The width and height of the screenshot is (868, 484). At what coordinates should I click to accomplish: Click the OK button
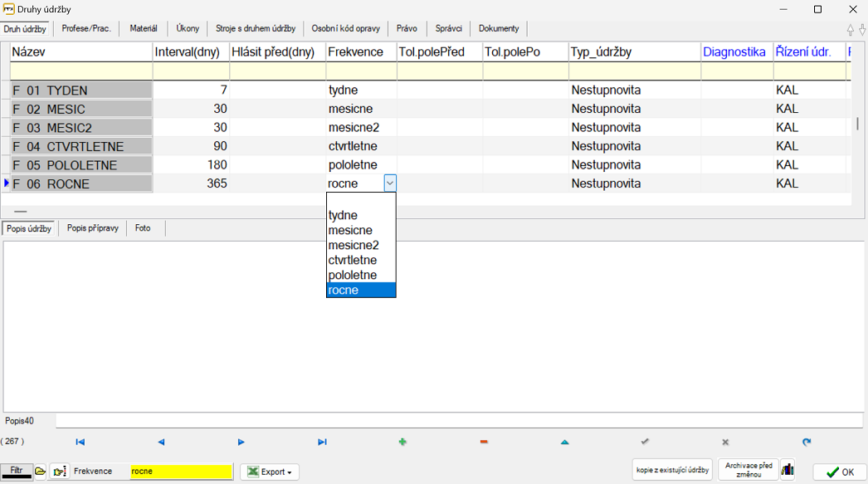pyautogui.click(x=840, y=472)
